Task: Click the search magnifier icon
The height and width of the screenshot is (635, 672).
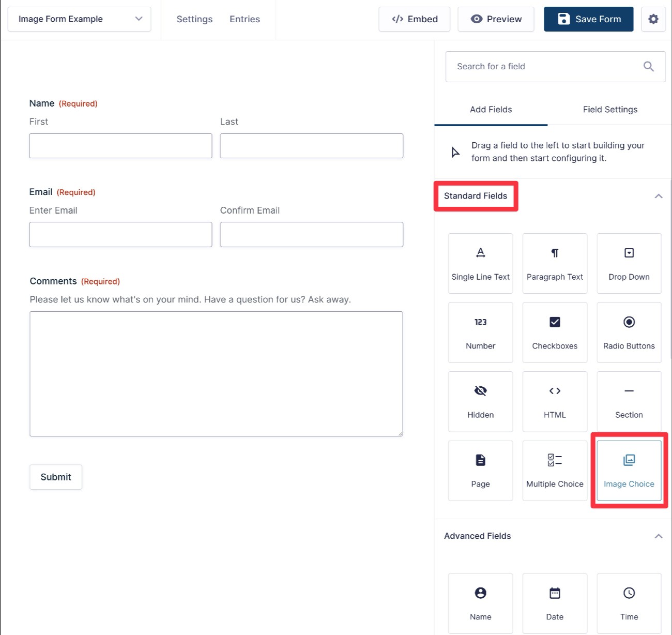Action: (x=648, y=66)
